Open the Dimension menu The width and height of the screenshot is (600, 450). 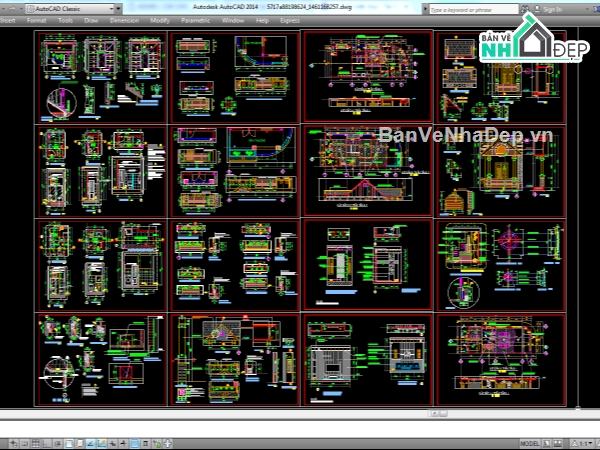pos(124,20)
